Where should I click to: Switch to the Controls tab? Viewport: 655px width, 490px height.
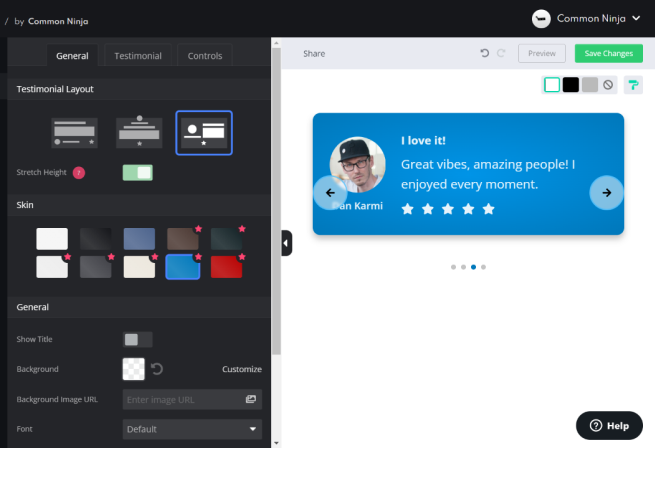pyautogui.click(x=205, y=56)
